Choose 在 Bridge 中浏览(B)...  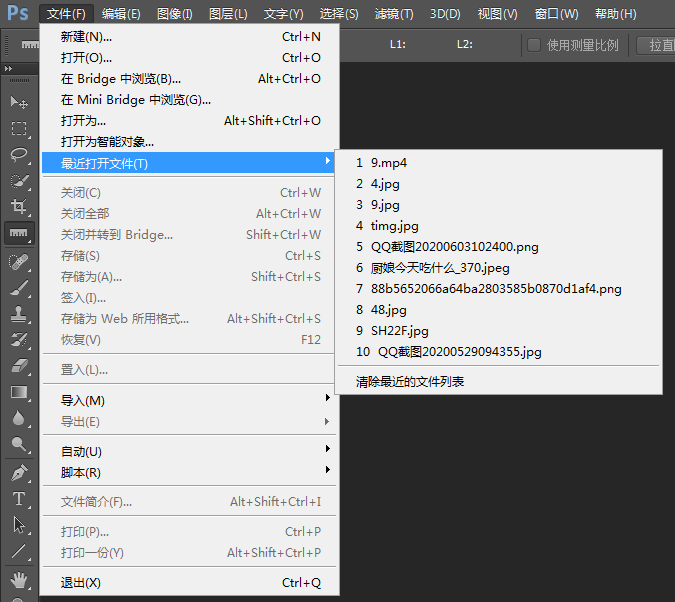click(x=188, y=79)
